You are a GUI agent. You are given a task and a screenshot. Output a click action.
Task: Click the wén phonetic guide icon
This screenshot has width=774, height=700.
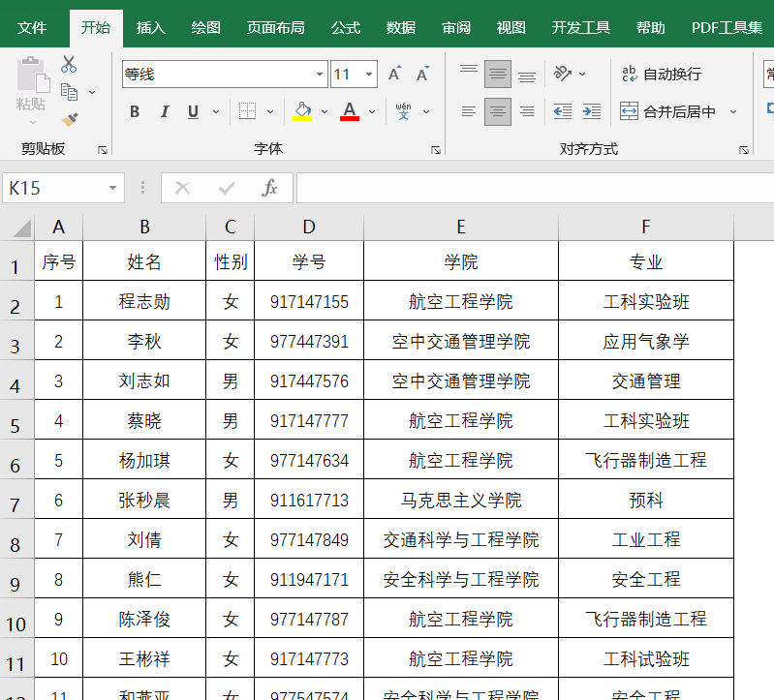[x=403, y=111]
